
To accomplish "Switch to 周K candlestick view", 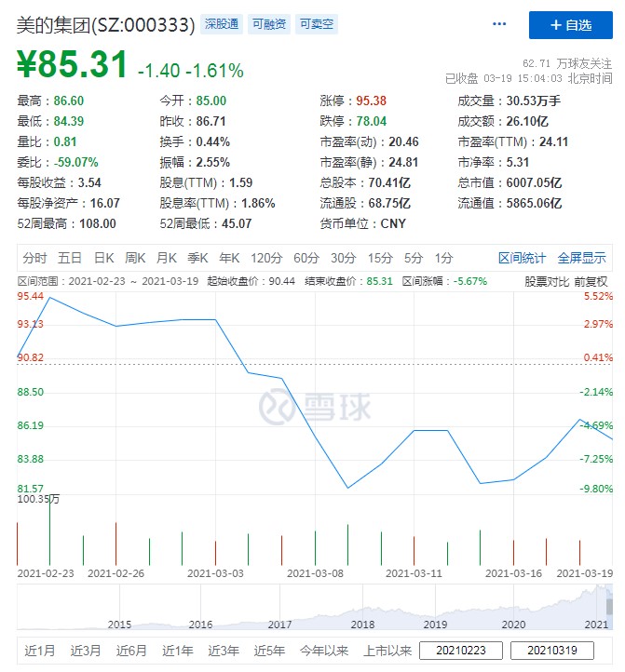I will (135, 258).
